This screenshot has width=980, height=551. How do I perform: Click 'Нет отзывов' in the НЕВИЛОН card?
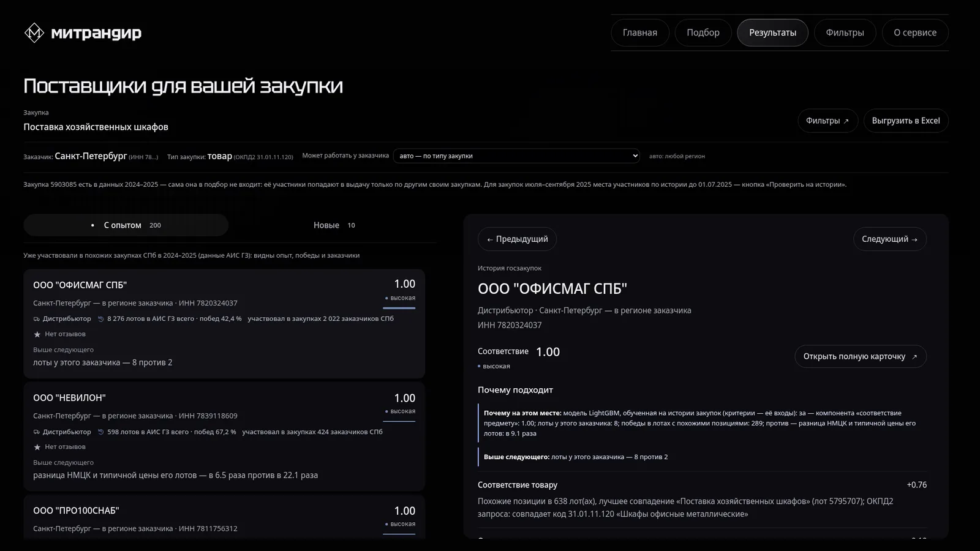(x=65, y=447)
